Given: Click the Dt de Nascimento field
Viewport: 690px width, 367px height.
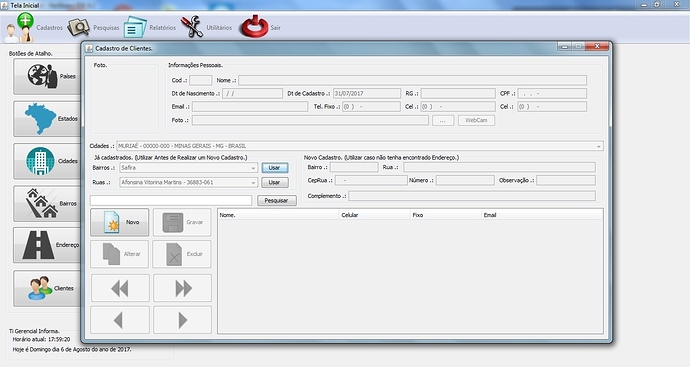Looking at the screenshot, I should (252, 93).
